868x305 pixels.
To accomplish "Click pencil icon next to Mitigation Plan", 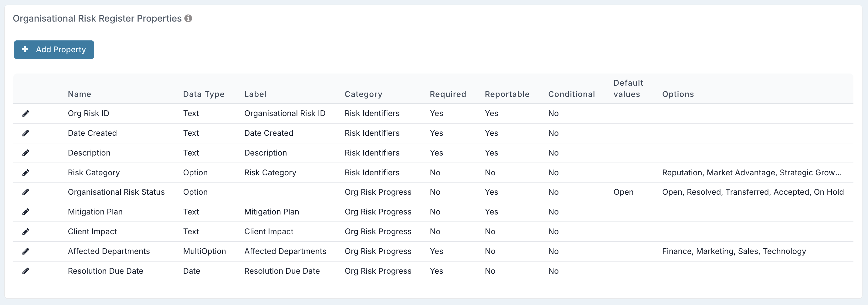I will tap(25, 212).
